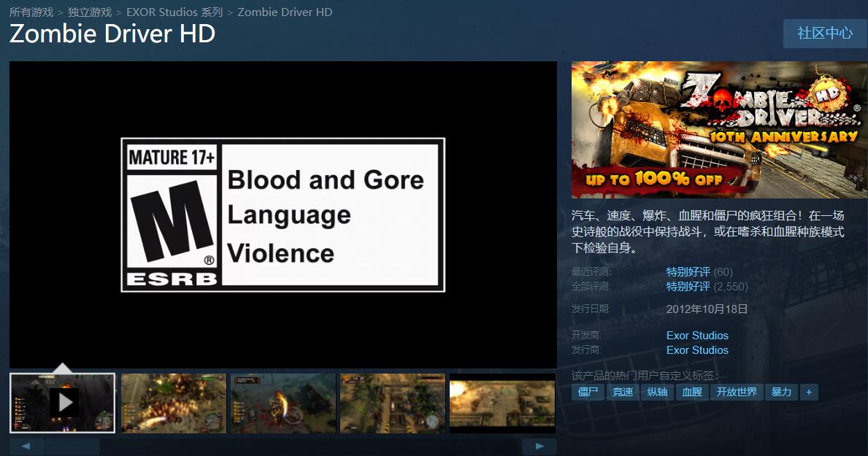Click the 特别好评 recent reviews link
The height and width of the screenshot is (456, 868).
pyautogui.click(x=687, y=271)
